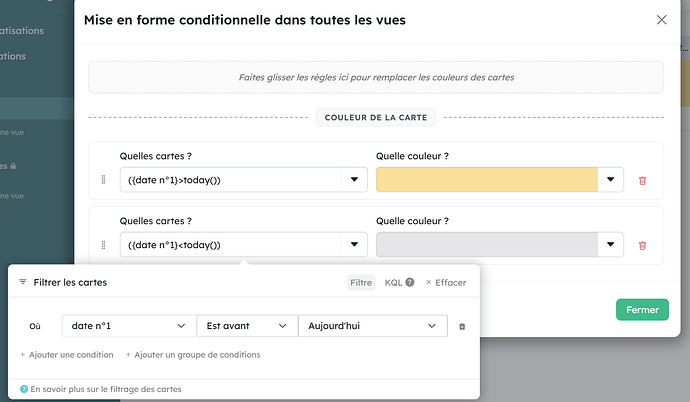
Task: Click the info icon for filtering help
Action: [x=24, y=389]
